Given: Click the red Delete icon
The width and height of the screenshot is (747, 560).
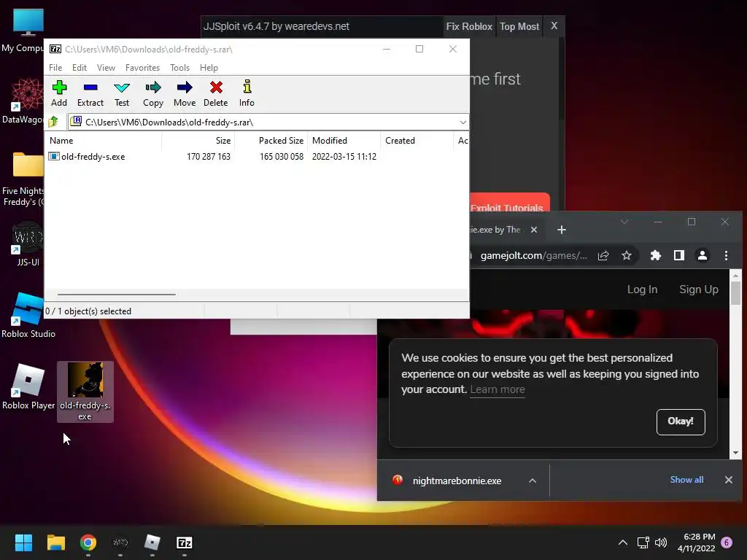Looking at the screenshot, I should pos(216,93).
